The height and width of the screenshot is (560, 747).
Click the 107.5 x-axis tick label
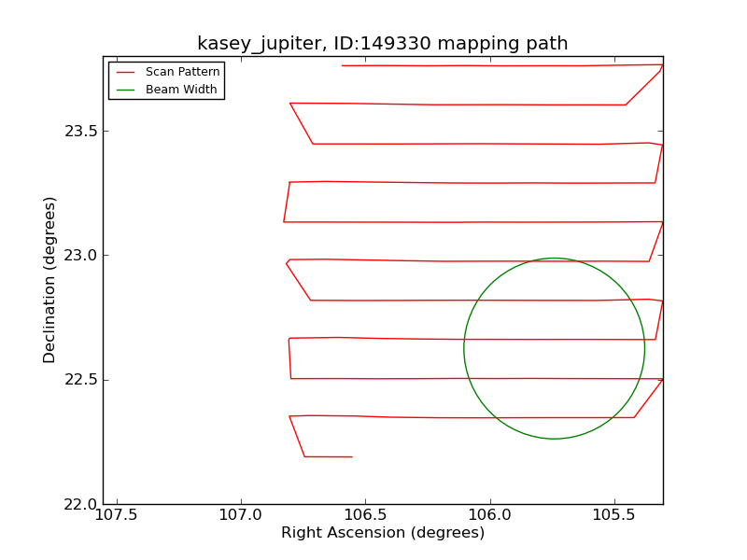(116, 514)
